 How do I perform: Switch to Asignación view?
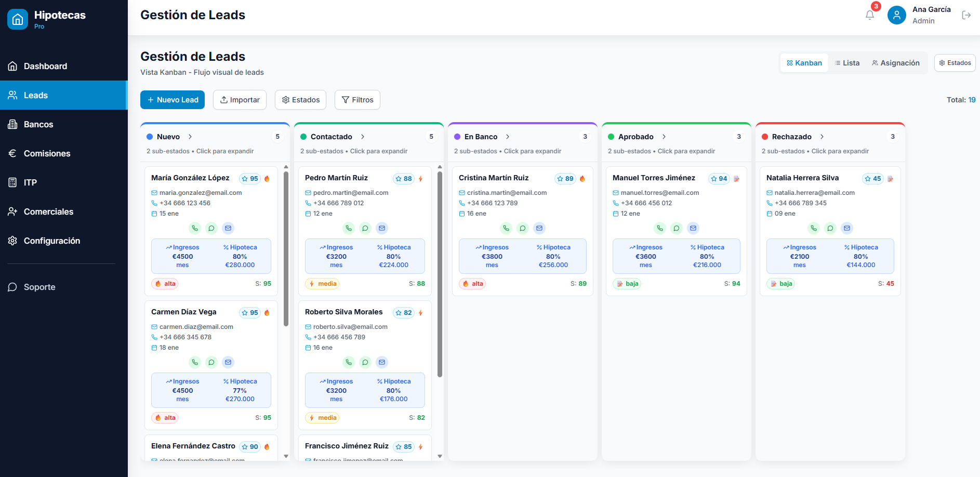click(x=896, y=63)
